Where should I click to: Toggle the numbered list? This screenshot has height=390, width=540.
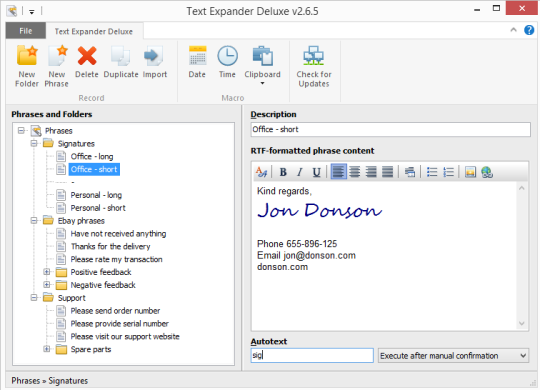pos(448,172)
